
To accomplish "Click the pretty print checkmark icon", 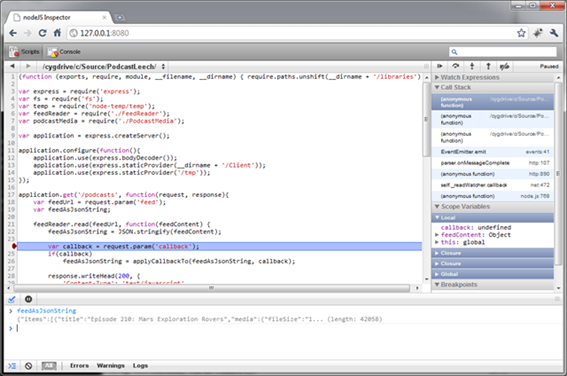I will pyautogui.click(x=12, y=299).
